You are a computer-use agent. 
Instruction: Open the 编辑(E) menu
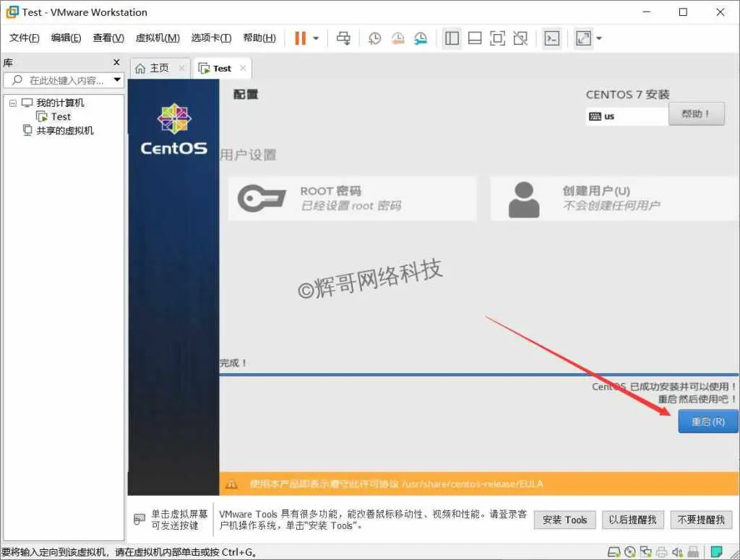coord(66,38)
